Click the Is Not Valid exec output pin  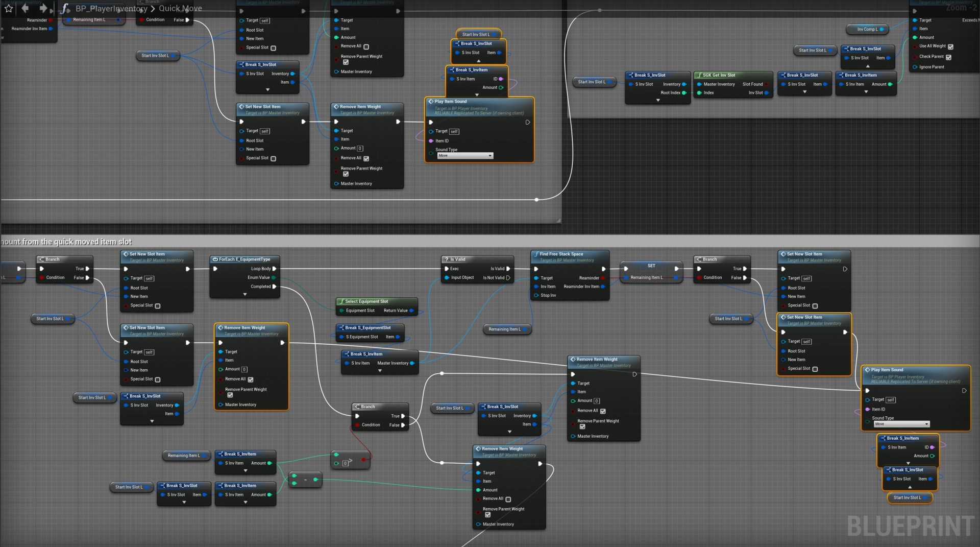coord(508,278)
